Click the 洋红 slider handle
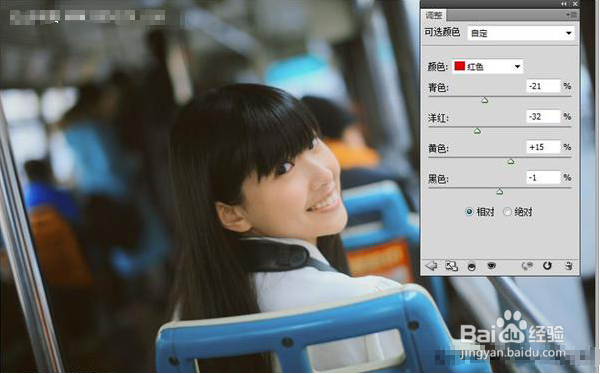600x374 pixels. point(477,131)
